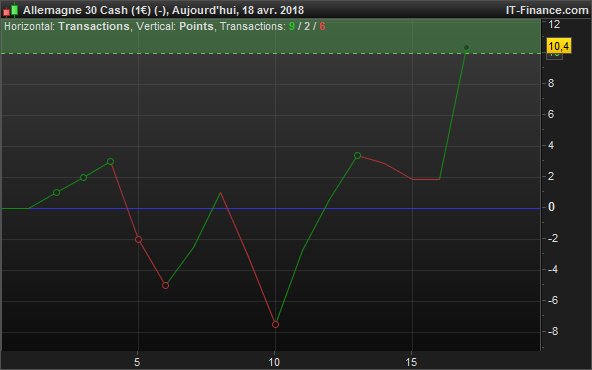This screenshot has height=370, width=592.
Task: Click the final equity point at 10.4
Action: point(466,47)
